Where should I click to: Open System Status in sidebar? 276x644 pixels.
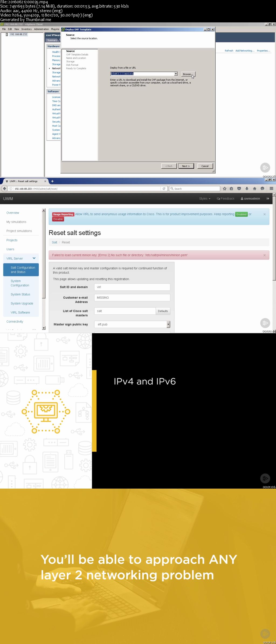(20, 294)
